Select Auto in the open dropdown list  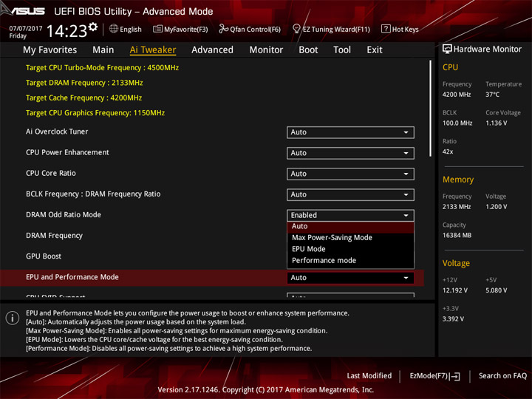pos(350,226)
